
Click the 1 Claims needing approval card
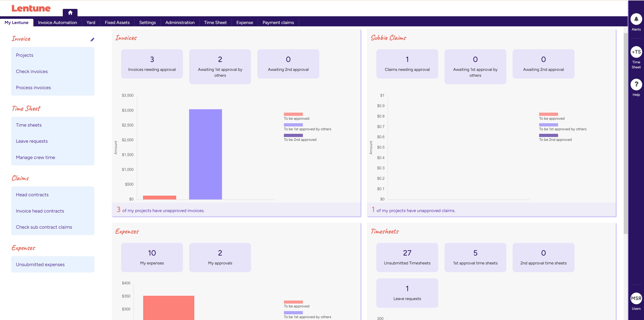[x=407, y=64]
